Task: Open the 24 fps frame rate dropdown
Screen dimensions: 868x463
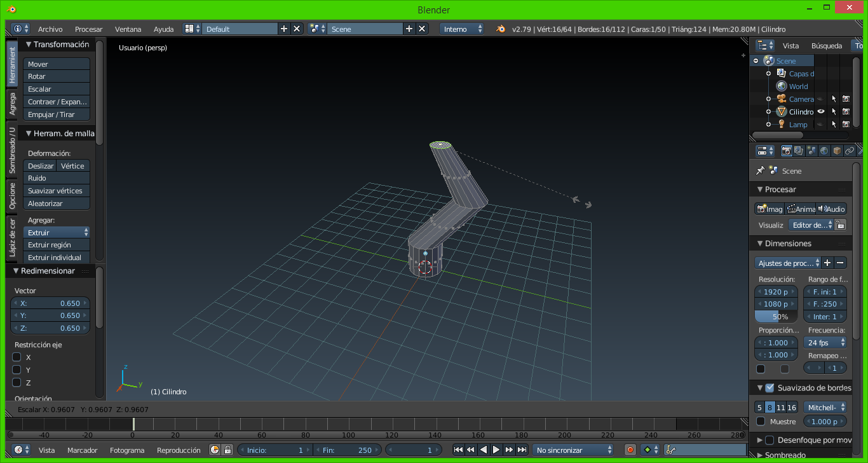Action: tap(825, 343)
